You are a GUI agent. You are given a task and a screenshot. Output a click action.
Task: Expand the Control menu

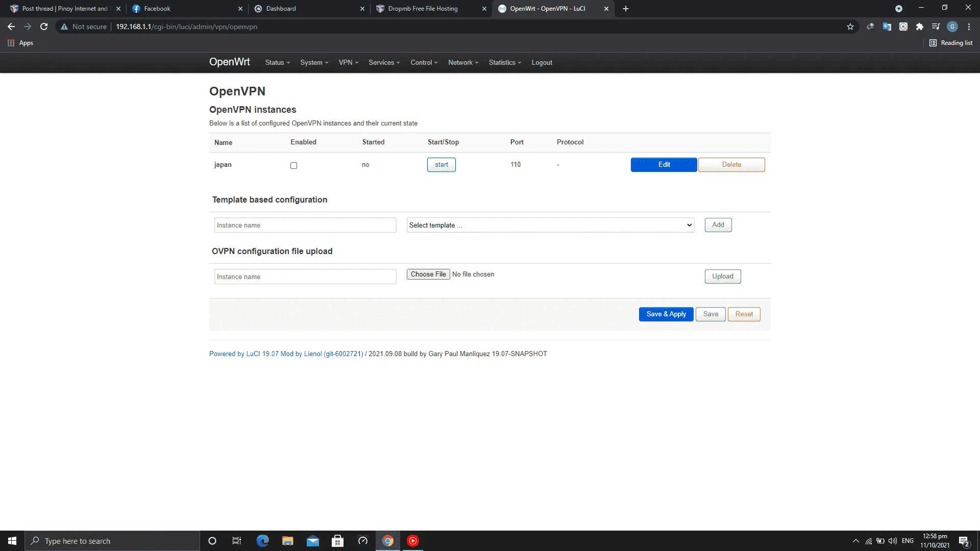(x=424, y=63)
